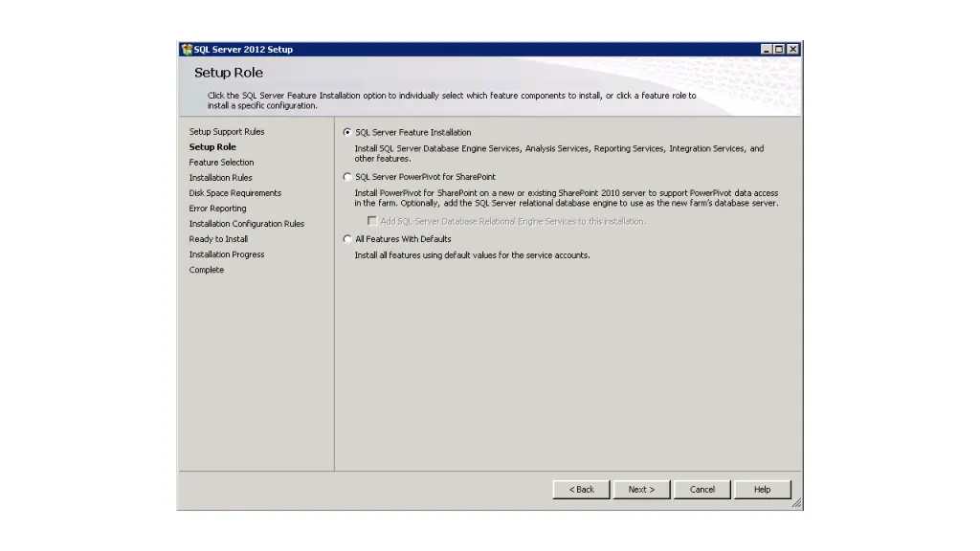Image resolution: width=980 pixels, height=551 pixels.
Task: Close the SQL Server 2012 Setup window
Action: coord(792,50)
